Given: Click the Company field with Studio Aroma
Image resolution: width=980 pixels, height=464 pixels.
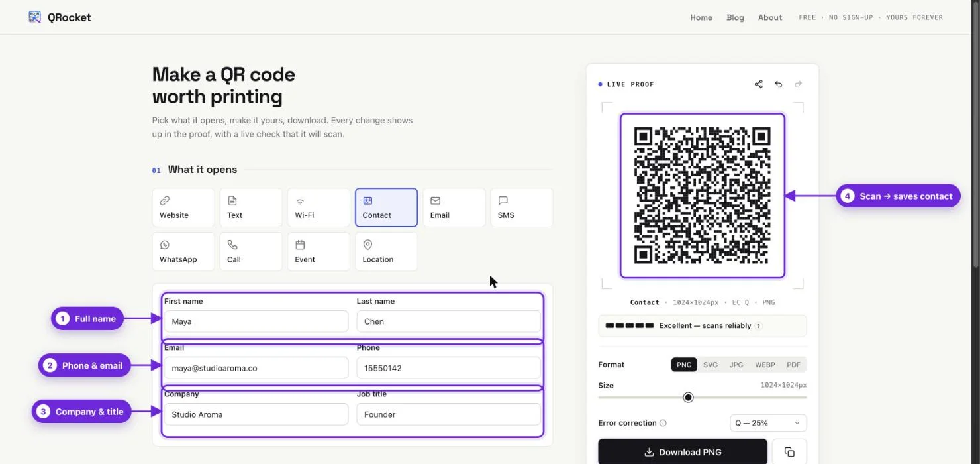Looking at the screenshot, I should point(256,414).
